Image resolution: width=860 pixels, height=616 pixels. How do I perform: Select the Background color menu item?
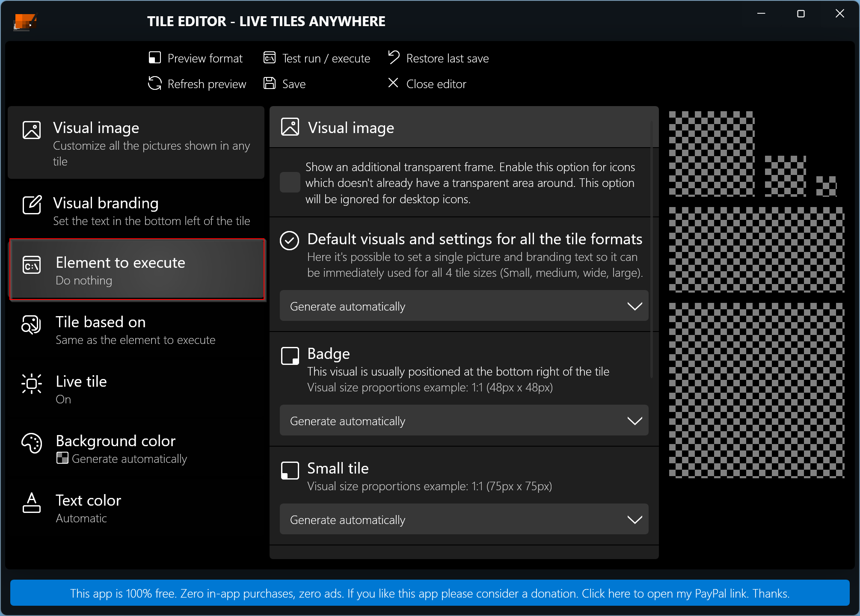pyautogui.click(x=136, y=449)
